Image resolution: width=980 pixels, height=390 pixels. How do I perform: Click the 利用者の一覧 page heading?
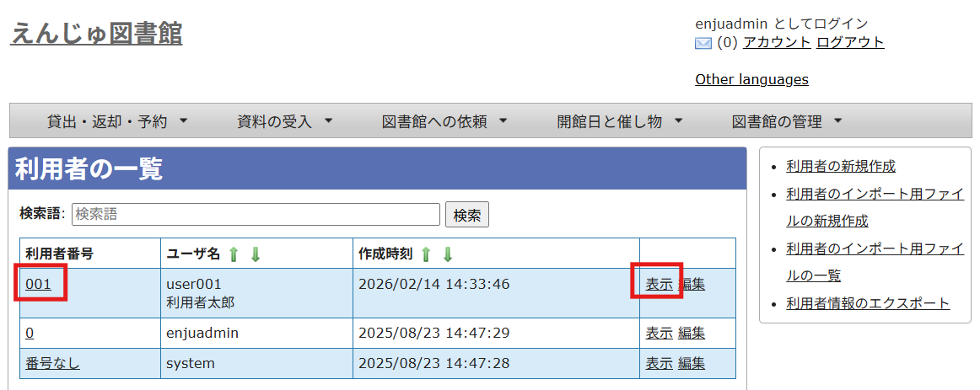pyautogui.click(x=88, y=168)
